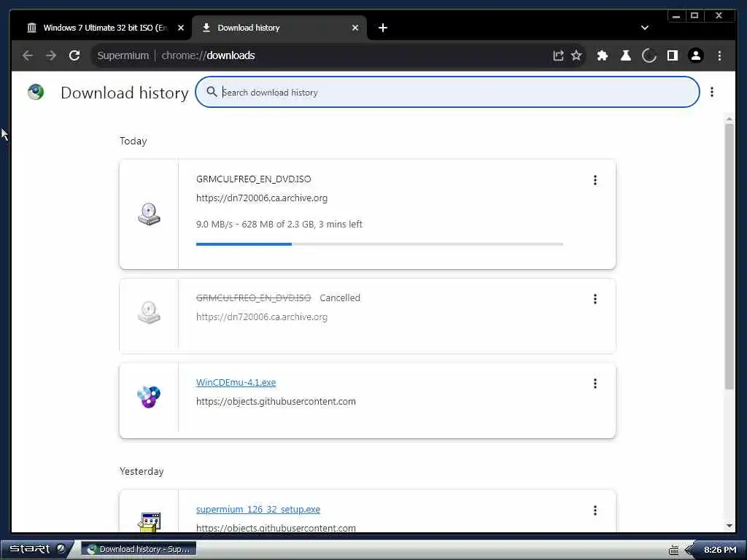Click https://objects.githubusercontent.com under WinCDEmu
Screen dimensions: 747x560
pos(276,402)
